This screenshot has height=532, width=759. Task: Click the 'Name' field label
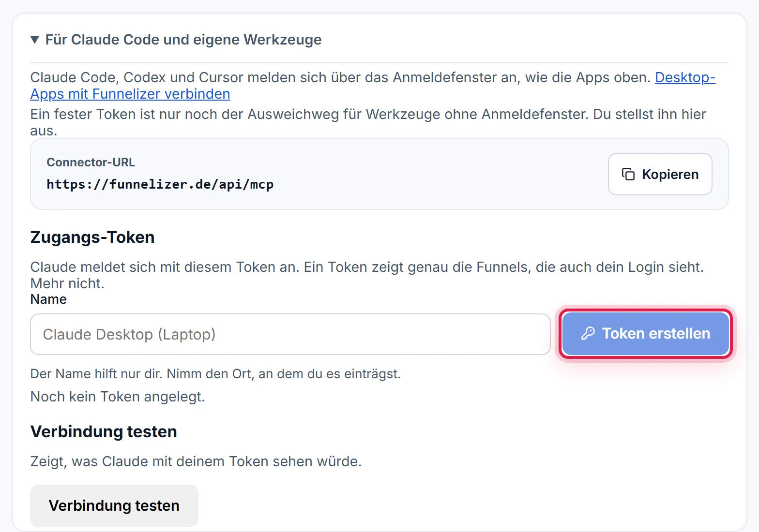pyautogui.click(x=48, y=299)
